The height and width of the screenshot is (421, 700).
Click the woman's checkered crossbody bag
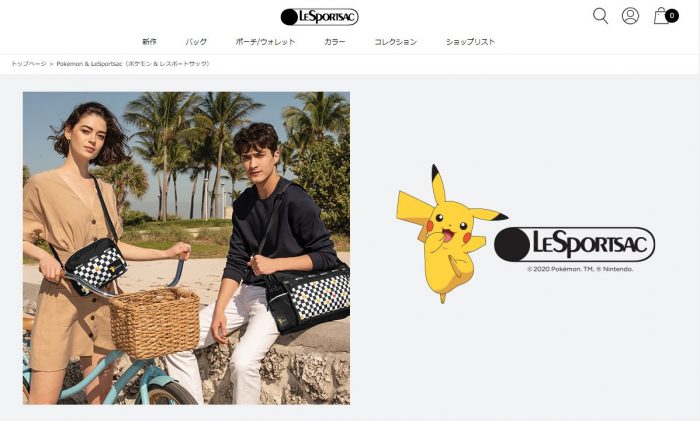click(96, 267)
